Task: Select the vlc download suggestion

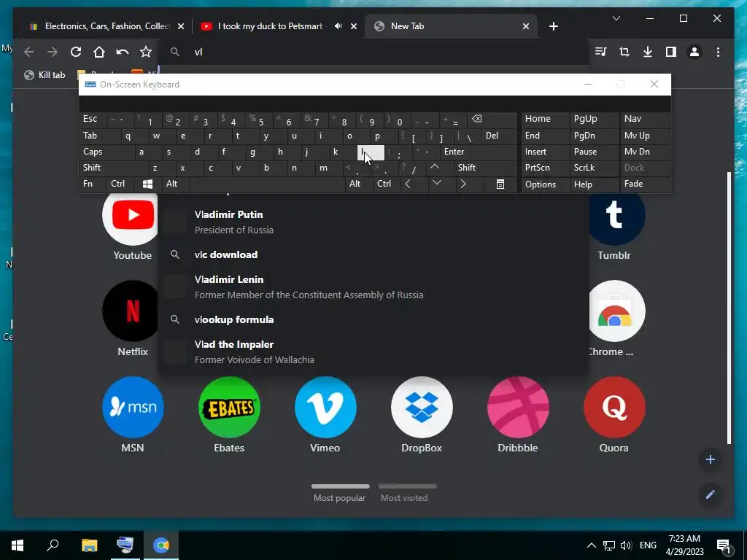Action: [x=373, y=254]
